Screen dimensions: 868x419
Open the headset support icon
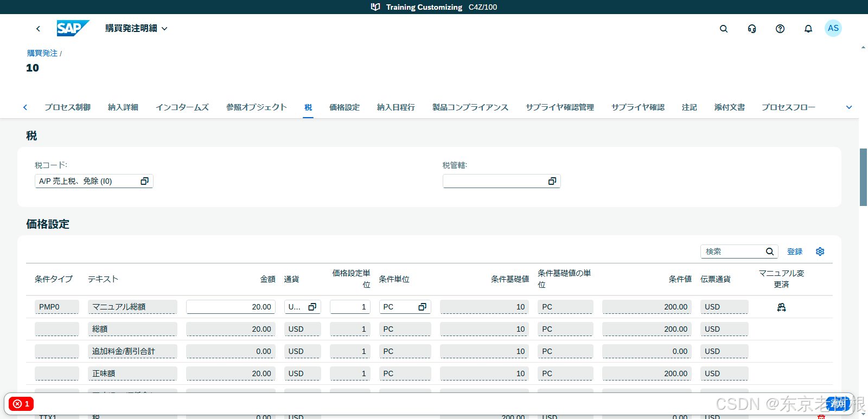[752, 29]
